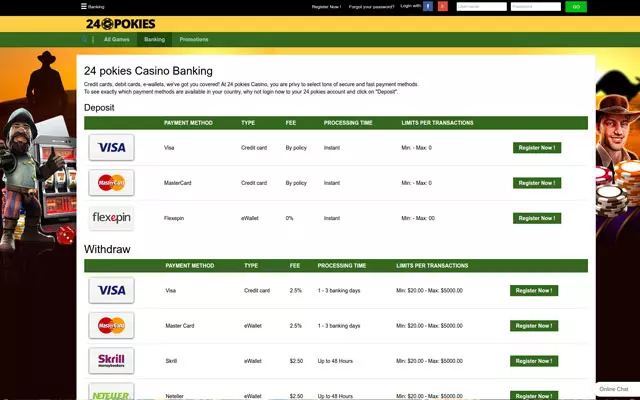Click 'Skrill' payment method name text
The image size is (640, 400).
(x=171, y=361)
